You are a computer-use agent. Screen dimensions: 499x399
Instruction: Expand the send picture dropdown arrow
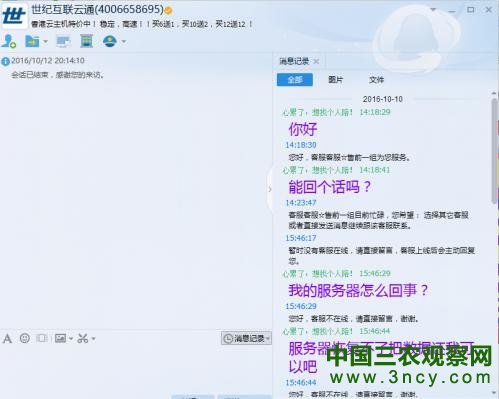[x=71, y=339]
